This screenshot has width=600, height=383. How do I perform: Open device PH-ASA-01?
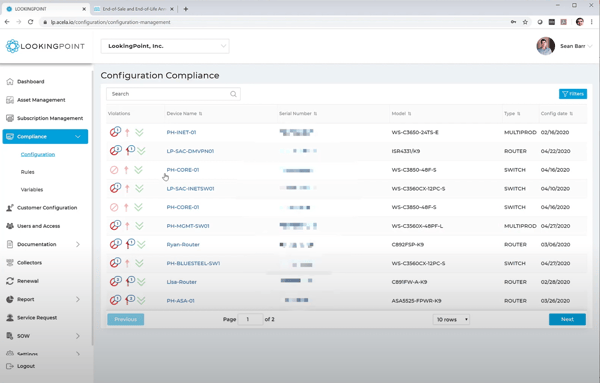click(180, 301)
